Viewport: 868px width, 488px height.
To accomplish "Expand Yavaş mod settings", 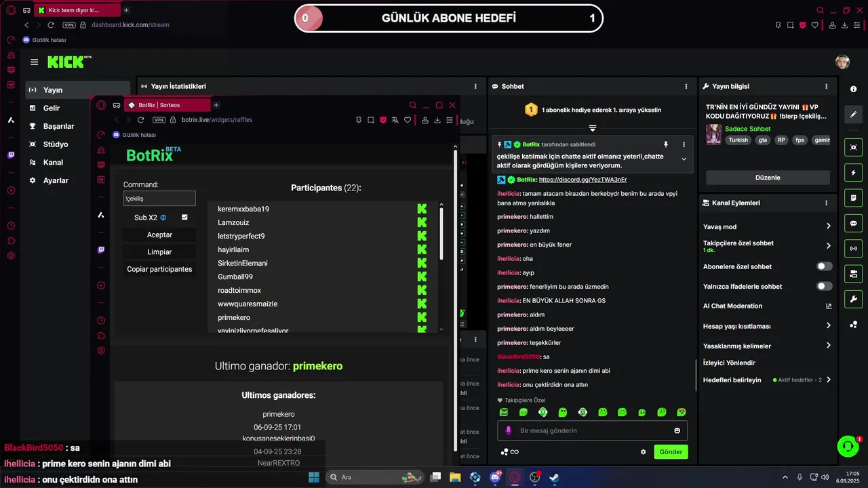I will (x=828, y=226).
